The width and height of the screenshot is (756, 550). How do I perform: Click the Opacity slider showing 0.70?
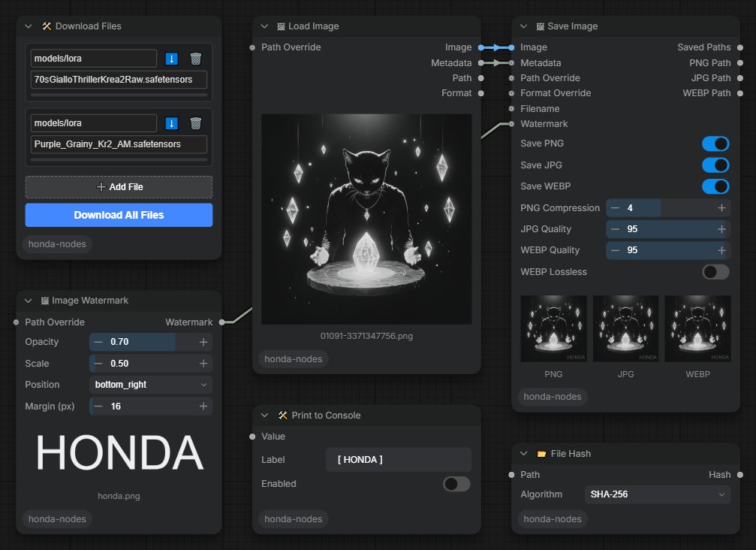click(x=151, y=342)
